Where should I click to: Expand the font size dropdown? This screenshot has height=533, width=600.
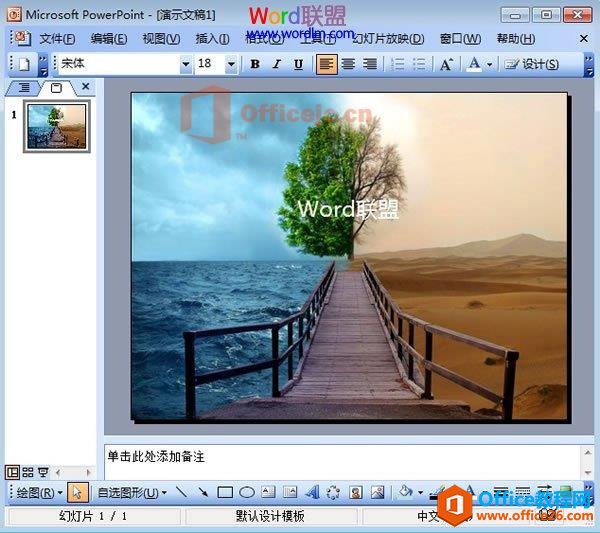coord(231,64)
